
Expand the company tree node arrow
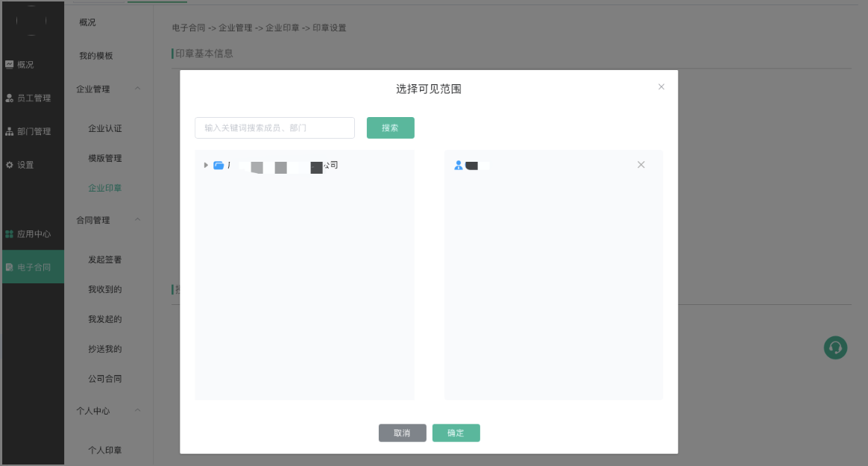pos(206,165)
